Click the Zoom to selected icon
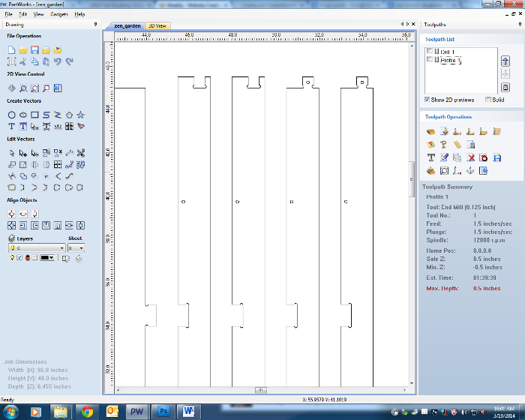Viewport: 525px width, 420px height. (46, 88)
